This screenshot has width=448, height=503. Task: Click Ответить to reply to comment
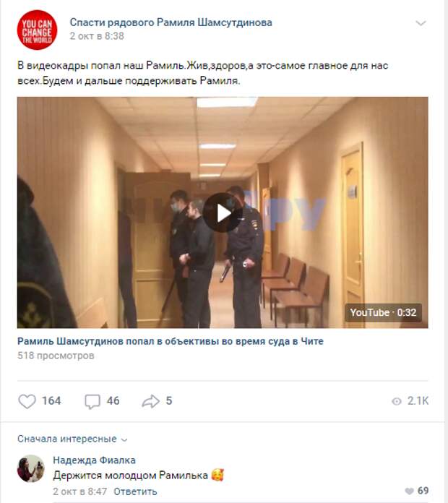[135, 491]
